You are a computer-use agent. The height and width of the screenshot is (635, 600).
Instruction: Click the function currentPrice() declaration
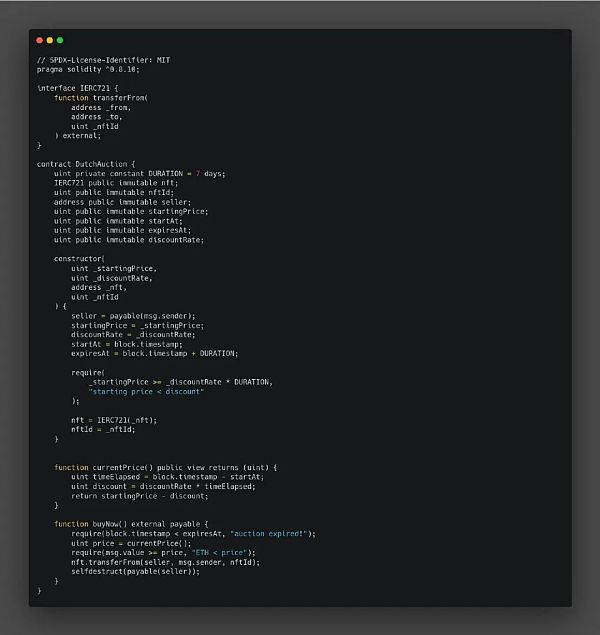[165, 467]
